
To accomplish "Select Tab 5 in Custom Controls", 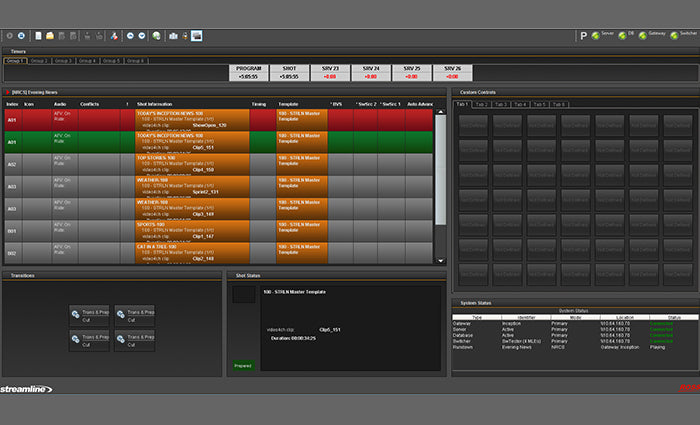I will tap(539, 104).
